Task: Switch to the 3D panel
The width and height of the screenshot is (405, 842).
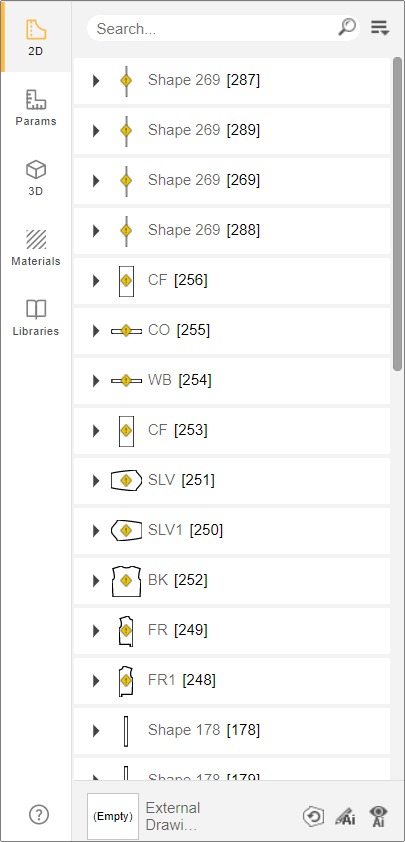Action: point(35,178)
